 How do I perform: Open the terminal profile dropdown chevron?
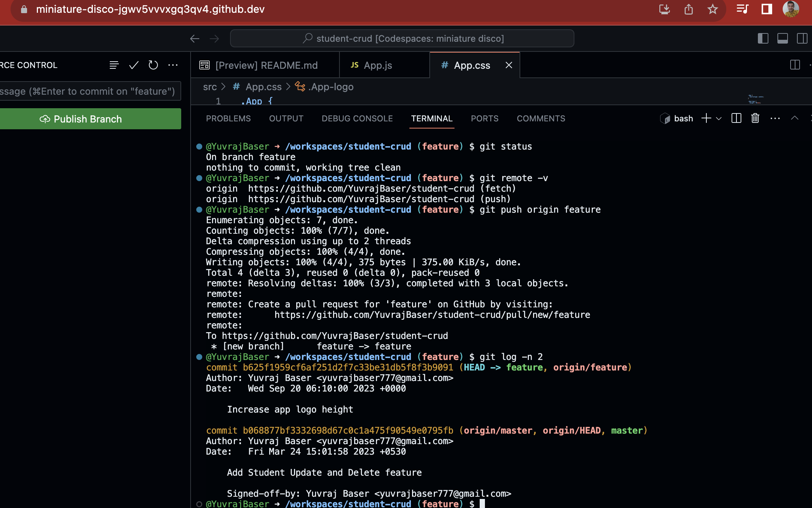(x=719, y=118)
